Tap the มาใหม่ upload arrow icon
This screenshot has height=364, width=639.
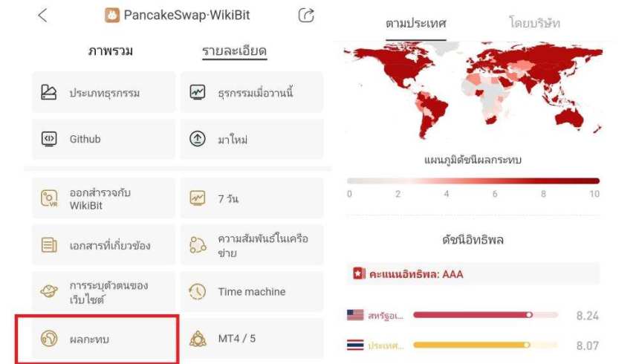tap(198, 139)
